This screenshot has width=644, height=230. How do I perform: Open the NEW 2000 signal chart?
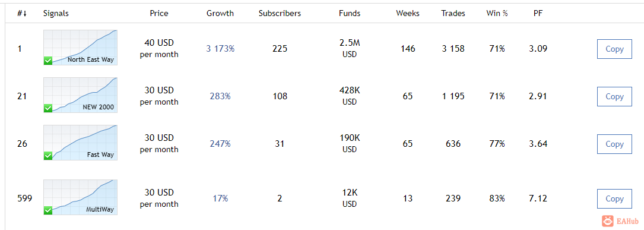[x=81, y=94]
